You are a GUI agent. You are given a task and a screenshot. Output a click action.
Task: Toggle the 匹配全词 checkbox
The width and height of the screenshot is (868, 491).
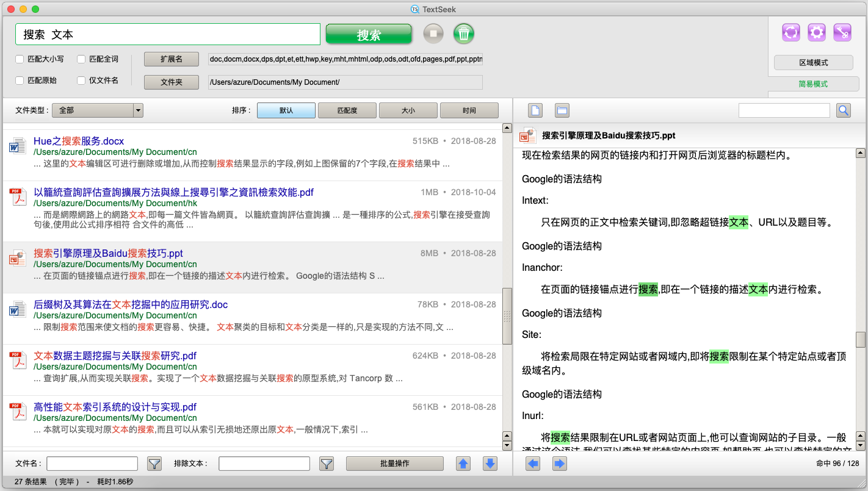(x=81, y=59)
